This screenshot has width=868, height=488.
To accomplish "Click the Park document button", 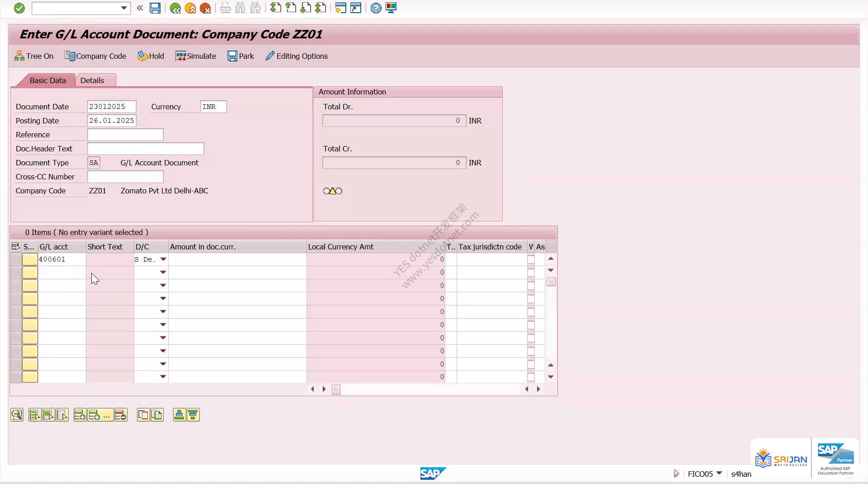I will 241,56.
